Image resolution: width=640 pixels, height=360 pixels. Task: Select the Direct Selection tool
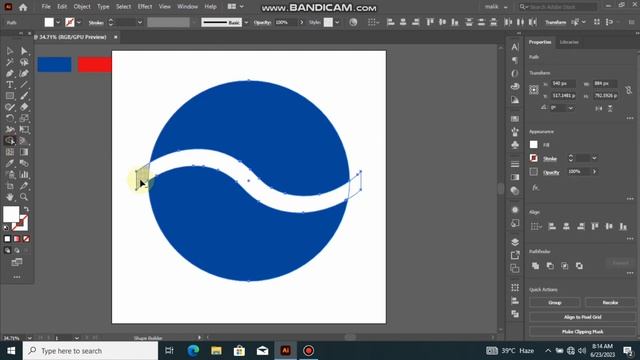[x=24, y=51]
